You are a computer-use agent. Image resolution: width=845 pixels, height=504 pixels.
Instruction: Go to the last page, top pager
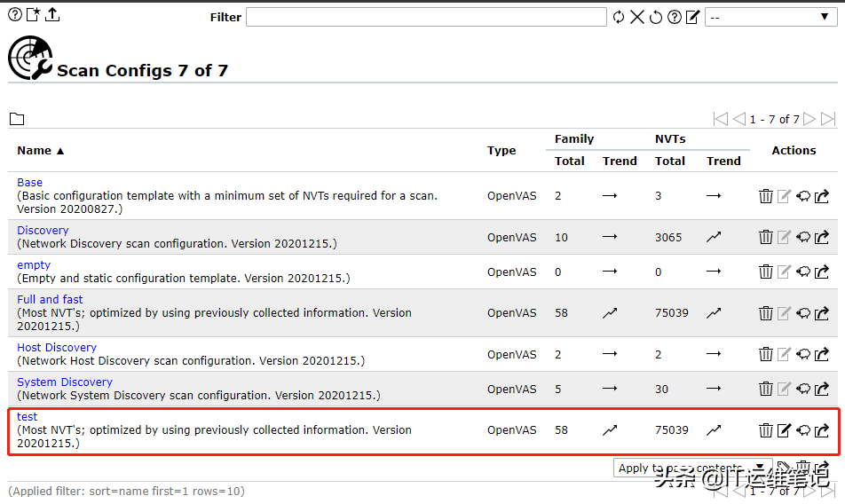coord(828,119)
